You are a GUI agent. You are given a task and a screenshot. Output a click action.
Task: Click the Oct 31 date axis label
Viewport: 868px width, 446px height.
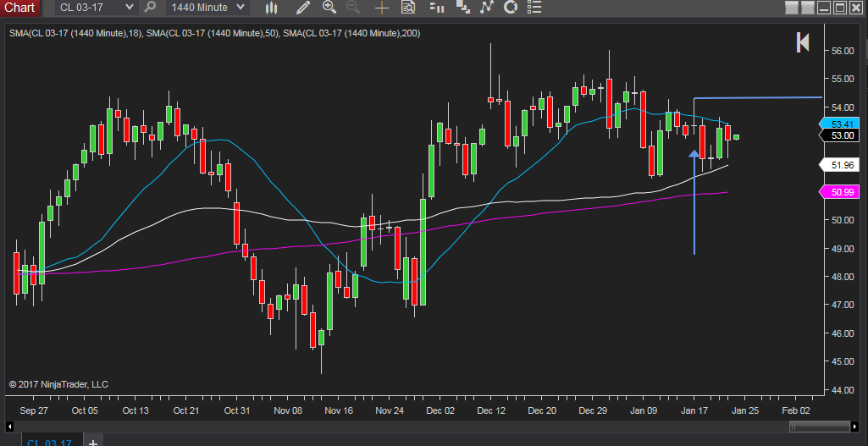(237, 410)
